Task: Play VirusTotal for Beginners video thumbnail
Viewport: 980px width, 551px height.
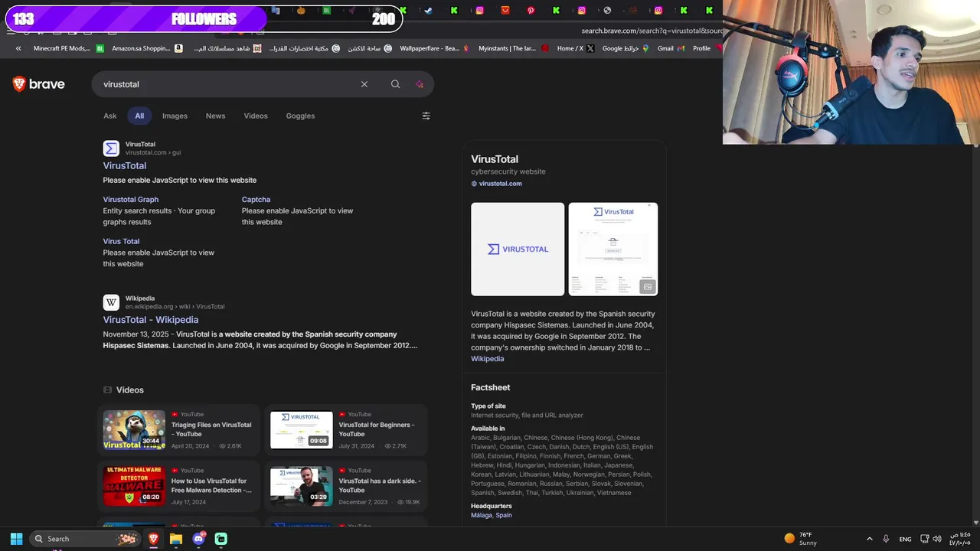Action: tap(302, 429)
